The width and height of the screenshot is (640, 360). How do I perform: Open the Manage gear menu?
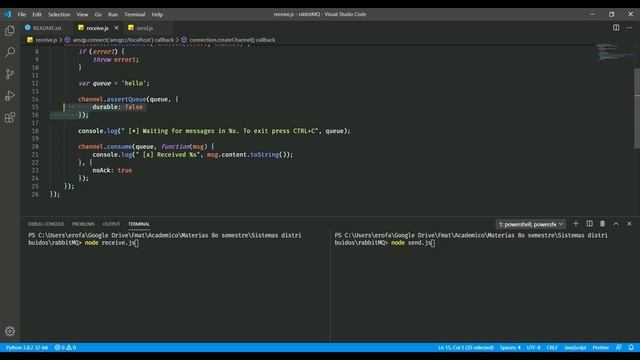[x=10, y=331]
